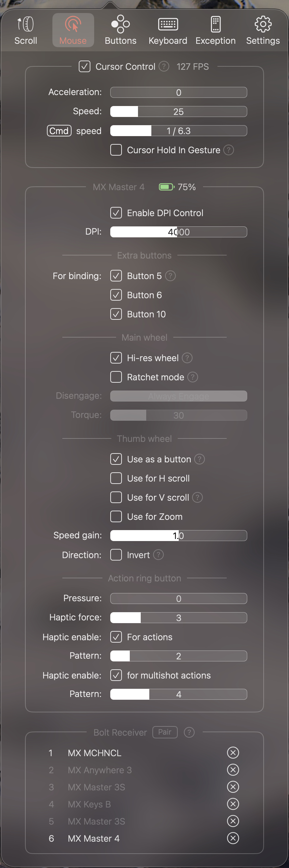Toggle Ratchet mode checkbox
The width and height of the screenshot is (289, 868).
pos(116,377)
